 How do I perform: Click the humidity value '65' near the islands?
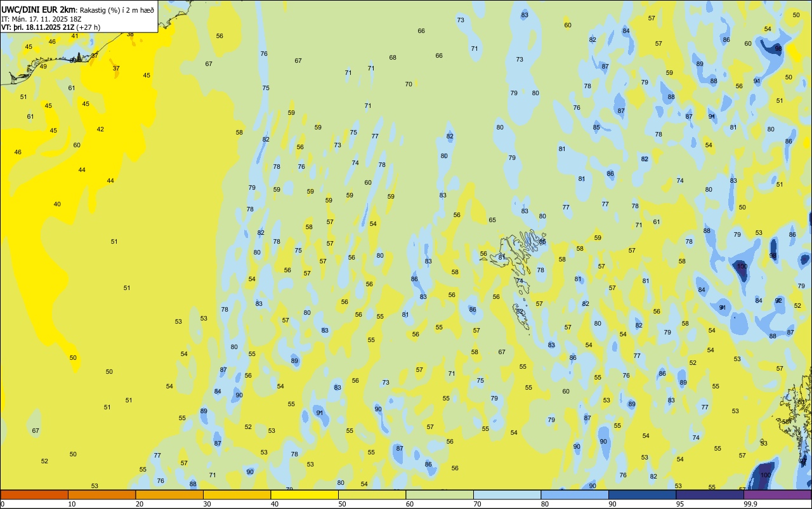492,220
